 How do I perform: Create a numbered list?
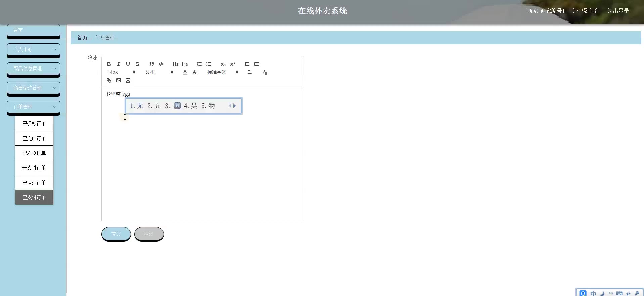click(199, 64)
